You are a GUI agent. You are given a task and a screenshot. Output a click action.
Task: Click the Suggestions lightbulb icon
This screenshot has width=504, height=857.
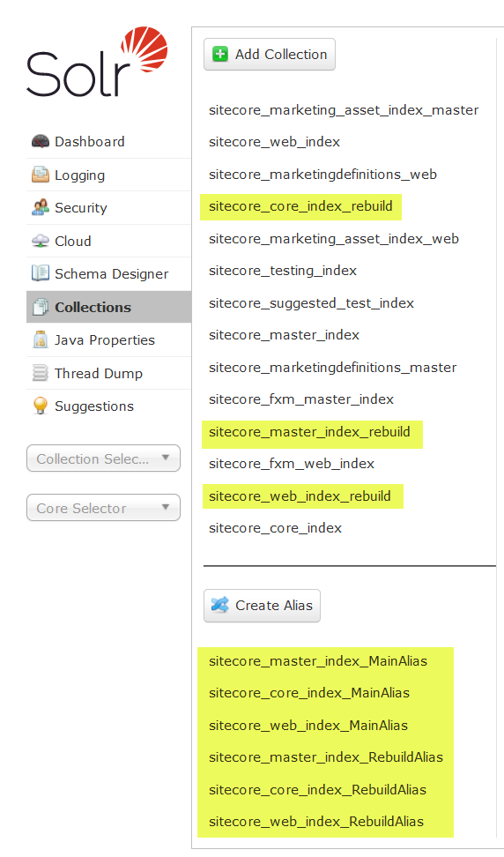coord(41,406)
